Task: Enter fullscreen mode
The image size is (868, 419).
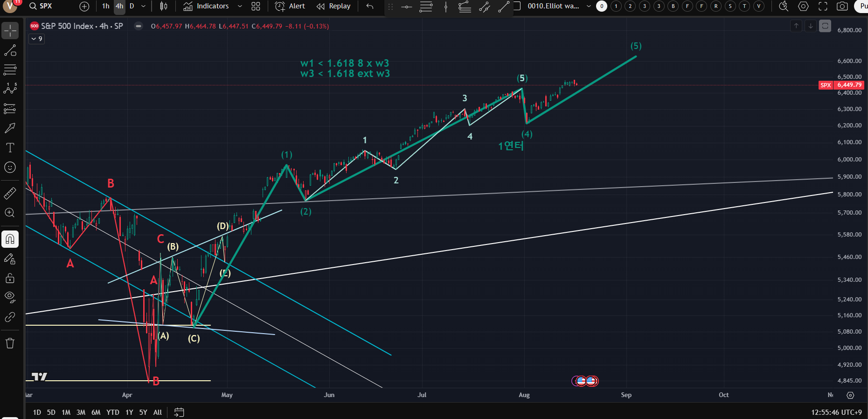Action: 823,6
